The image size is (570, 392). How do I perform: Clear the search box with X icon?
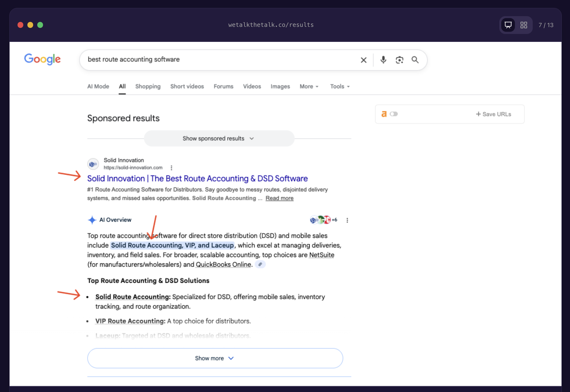(363, 60)
